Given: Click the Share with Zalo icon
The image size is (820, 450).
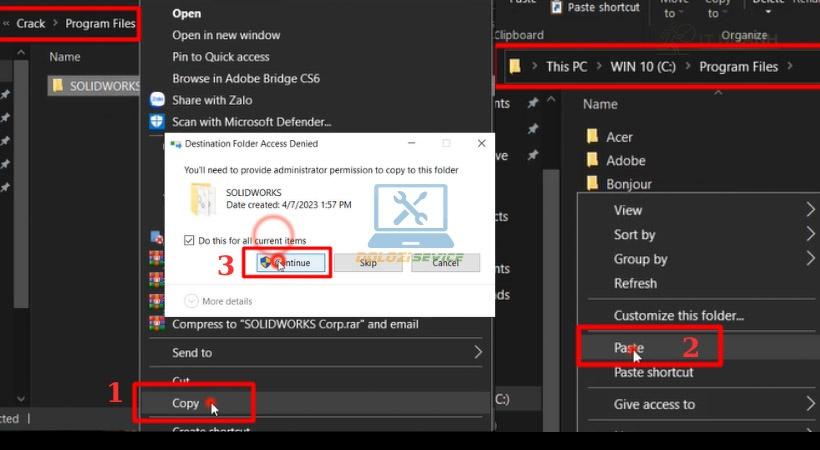Looking at the screenshot, I should (x=157, y=100).
